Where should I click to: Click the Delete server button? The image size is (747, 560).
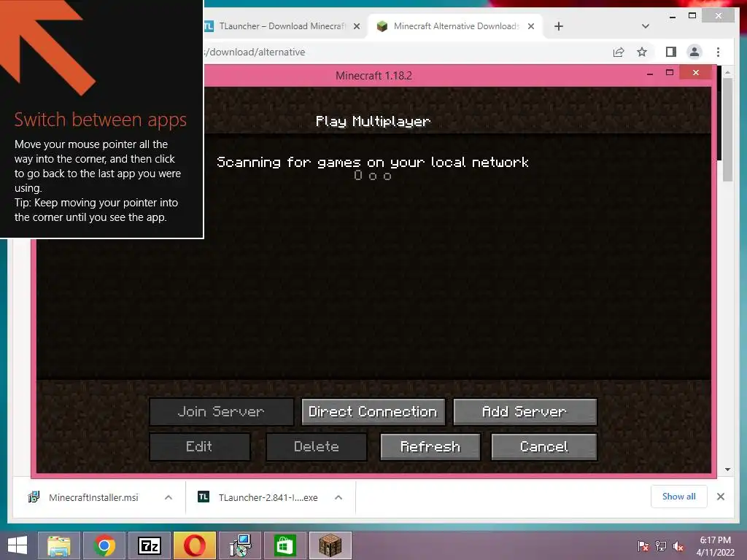tap(317, 447)
